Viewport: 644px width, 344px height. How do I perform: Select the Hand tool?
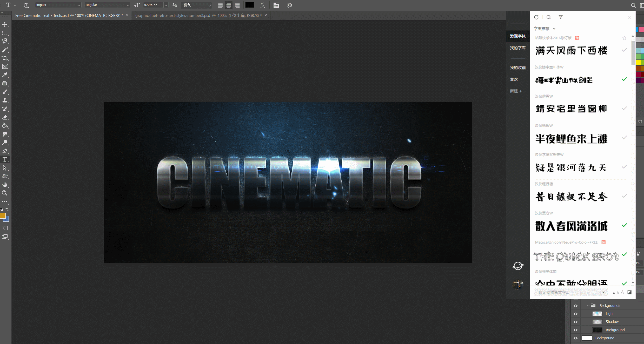tap(5, 185)
